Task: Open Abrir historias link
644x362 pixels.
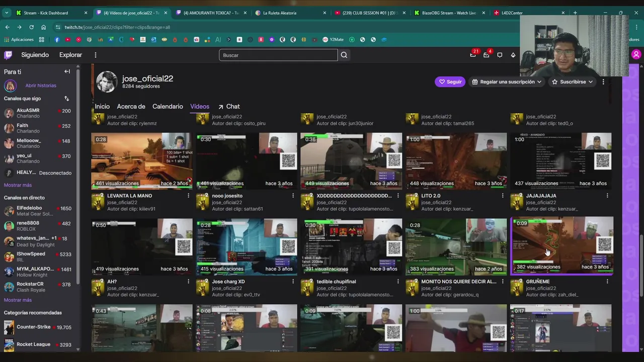Action: 41,85
